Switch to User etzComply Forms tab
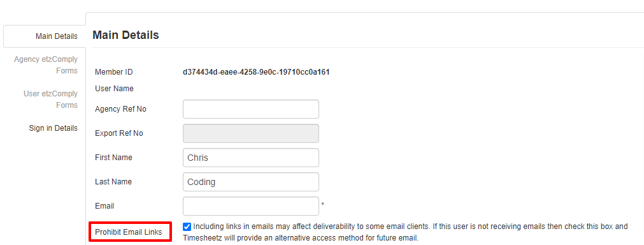Screen dimensions: 644x245 (50, 100)
